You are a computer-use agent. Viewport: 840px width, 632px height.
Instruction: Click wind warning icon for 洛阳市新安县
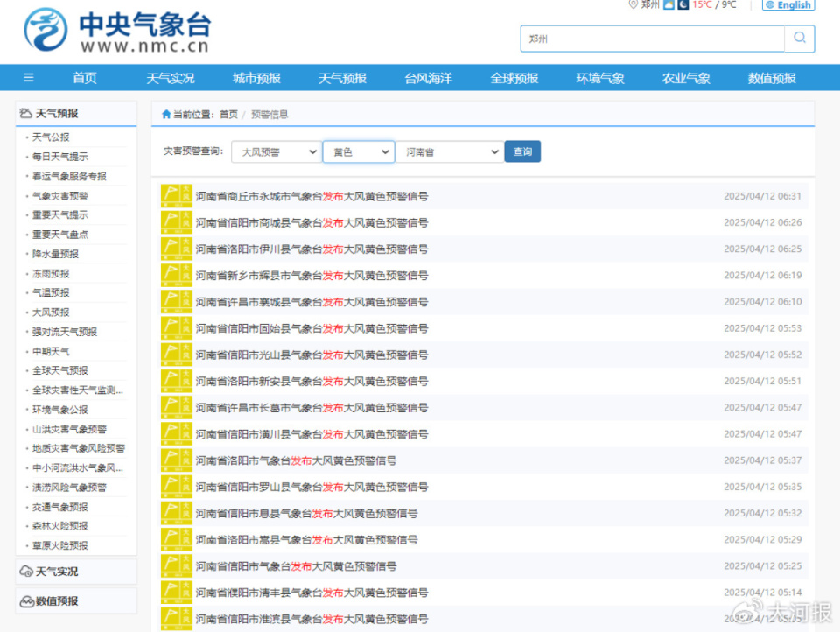176,381
